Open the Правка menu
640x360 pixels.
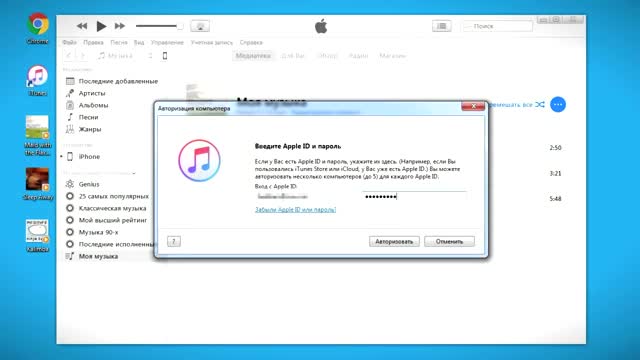click(x=93, y=42)
